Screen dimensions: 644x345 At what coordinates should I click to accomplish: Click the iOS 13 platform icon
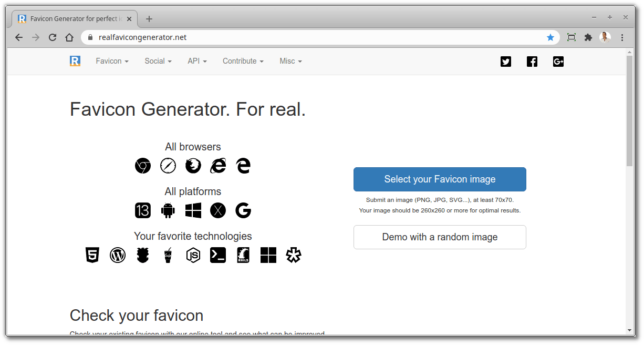click(x=143, y=210)
